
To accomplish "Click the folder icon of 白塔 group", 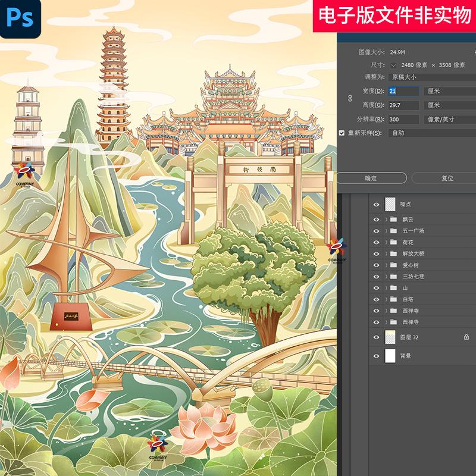I will point(393,299).
